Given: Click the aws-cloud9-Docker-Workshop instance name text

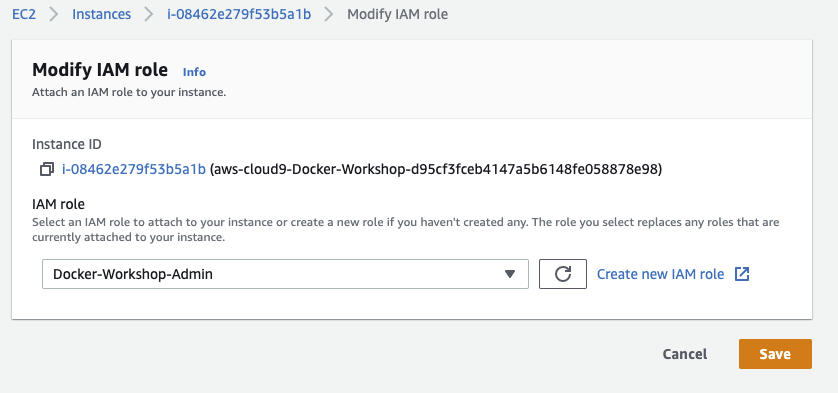Looking at the screenshot, I should tap(436, 169).
